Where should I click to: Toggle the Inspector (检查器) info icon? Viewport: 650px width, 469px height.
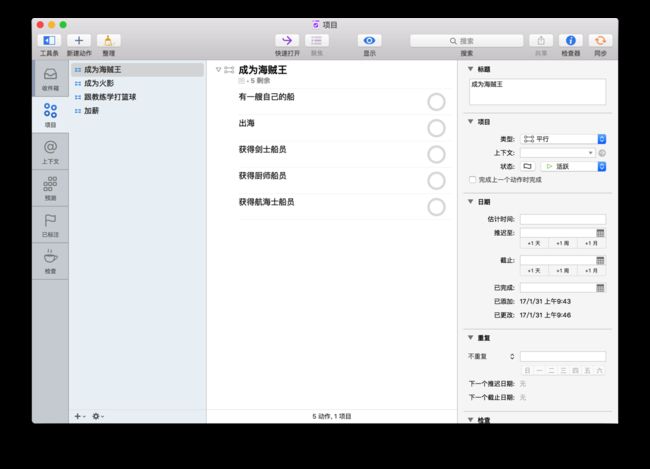coord(571,41)
